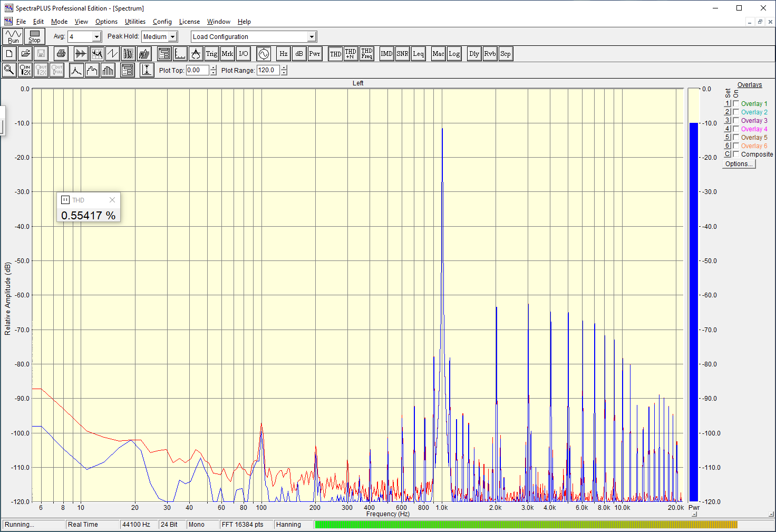
Task: Click the Scp scope button
Action: coord(506,54)
